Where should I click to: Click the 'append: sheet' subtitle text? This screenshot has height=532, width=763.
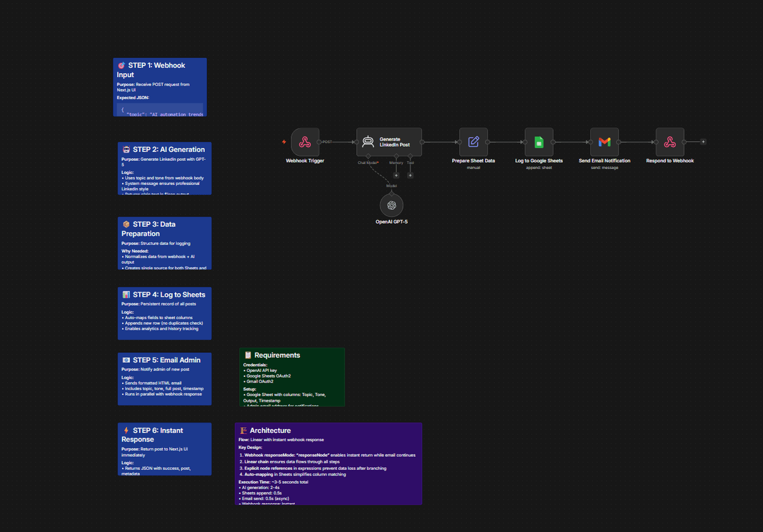tap(539, 168)
